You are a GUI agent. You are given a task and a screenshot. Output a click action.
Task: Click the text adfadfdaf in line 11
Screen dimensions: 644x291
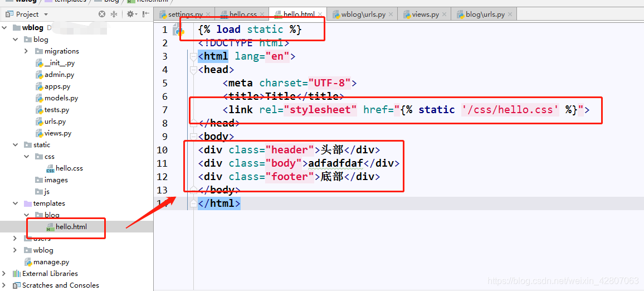coord(336,163)
